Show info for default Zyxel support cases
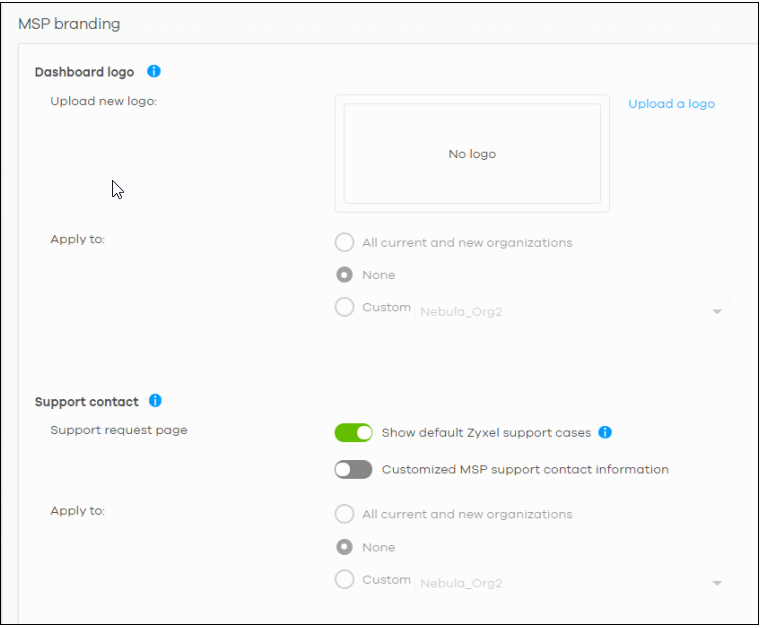Image resolution: width=763 pixels, height=628 pixels. (x=605, y=432)
